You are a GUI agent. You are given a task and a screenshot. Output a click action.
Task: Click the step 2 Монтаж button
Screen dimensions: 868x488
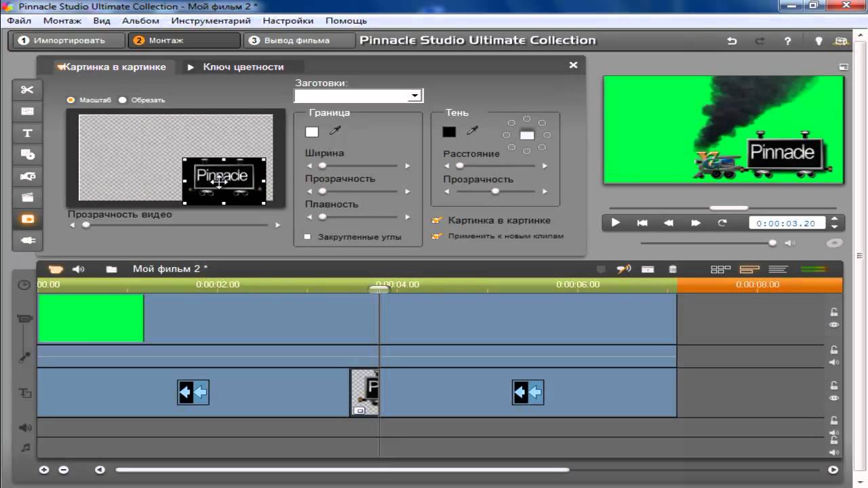point(184,41)
